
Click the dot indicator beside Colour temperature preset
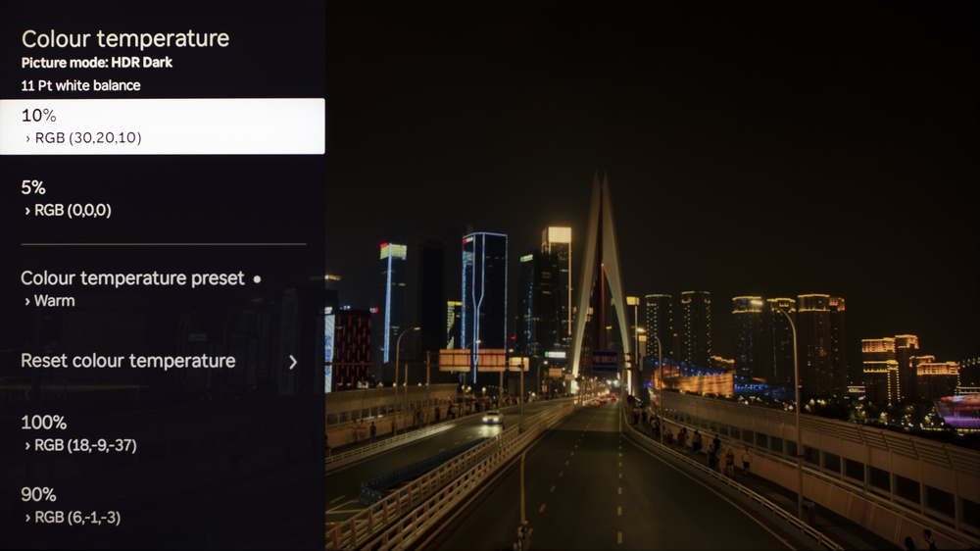click(x=257, y=279)
